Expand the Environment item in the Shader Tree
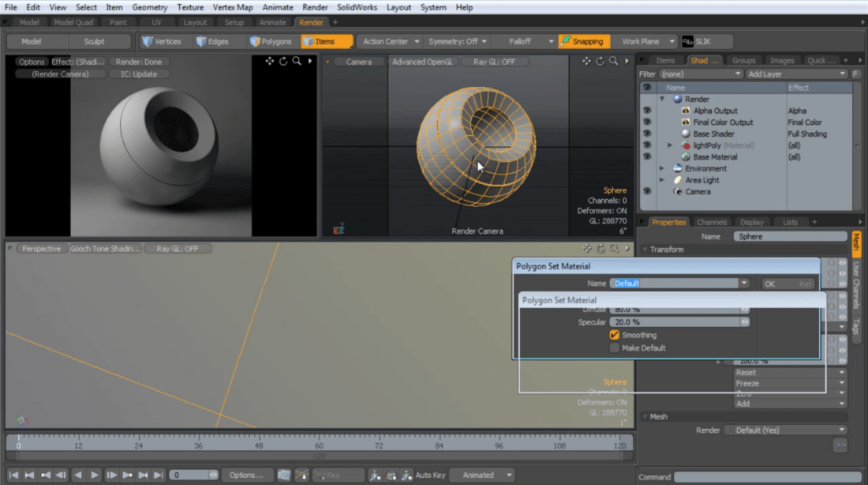This screenshot has width=868, height=485. point(663,168)
